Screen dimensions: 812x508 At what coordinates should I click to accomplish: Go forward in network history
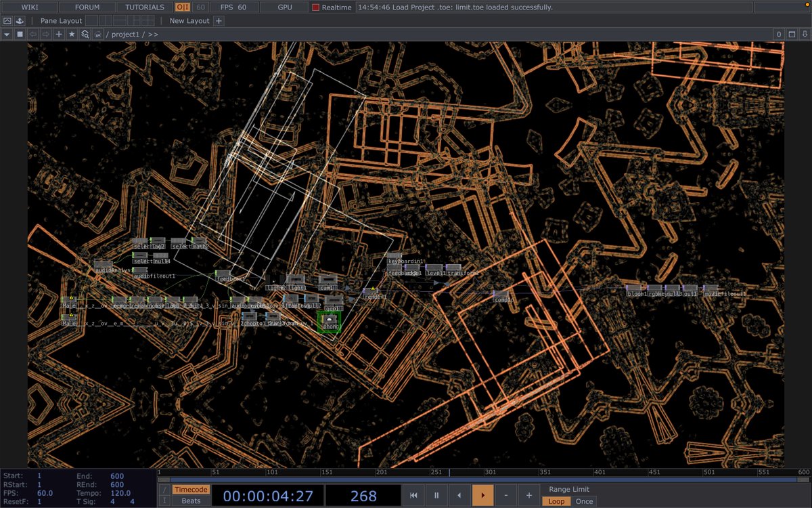click(x=45, y=34)
